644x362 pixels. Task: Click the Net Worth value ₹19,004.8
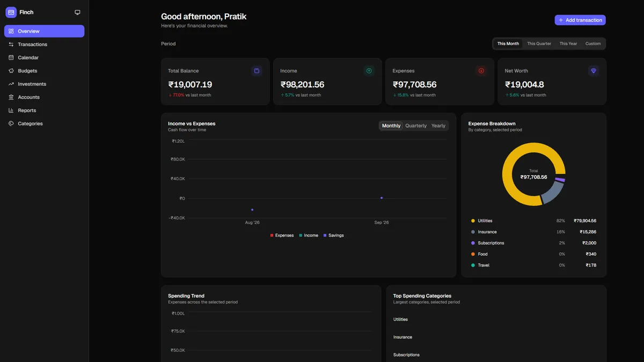coord(524,85)
